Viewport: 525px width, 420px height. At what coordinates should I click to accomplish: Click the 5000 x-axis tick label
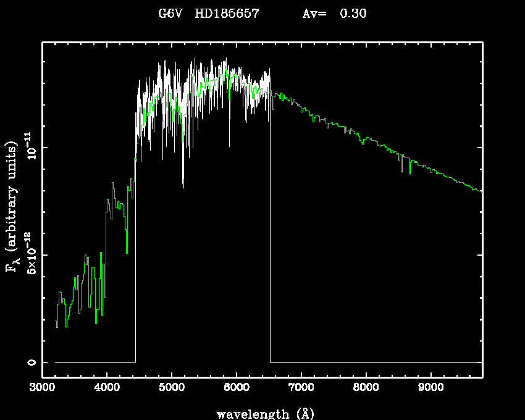click(x=172, y=387)
